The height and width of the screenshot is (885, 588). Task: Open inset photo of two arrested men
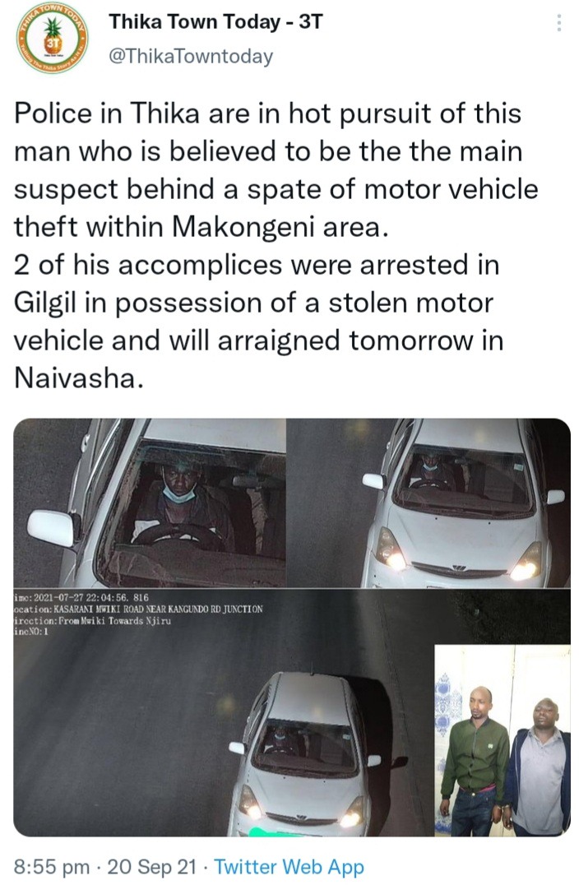502,740
